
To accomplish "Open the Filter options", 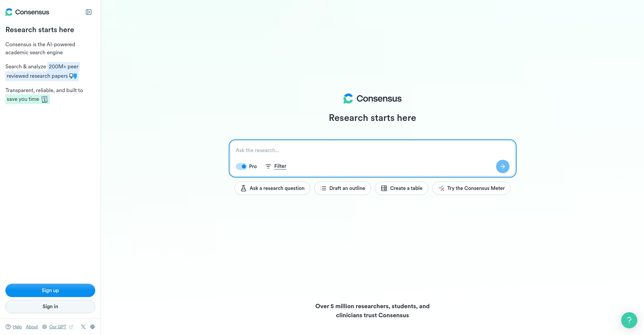I will point(280,166).
